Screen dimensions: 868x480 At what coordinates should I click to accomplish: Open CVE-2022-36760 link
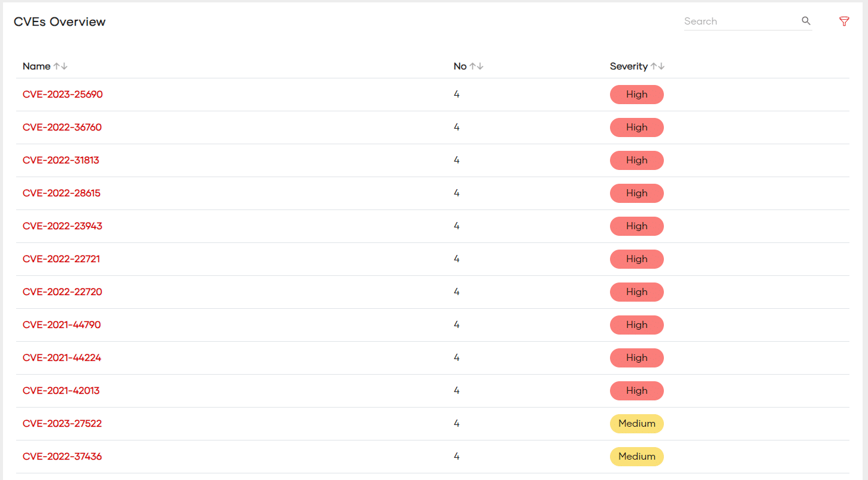(62, 127)
